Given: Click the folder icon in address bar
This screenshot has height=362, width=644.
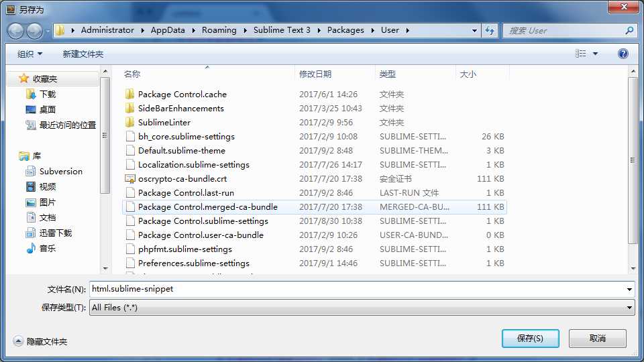Looking at the screenshot, I should [60, 30].
